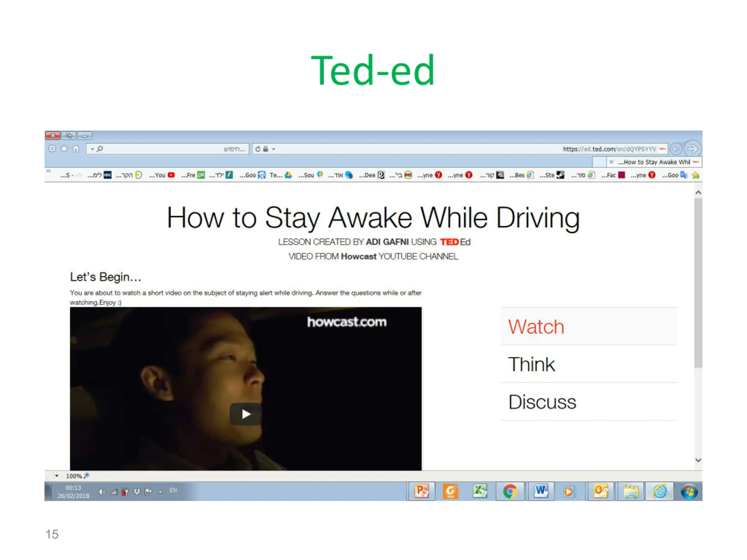This screenshot has height=560, width=747.
Task: Click the security lock icon in address bar
Action: pos(266,149)
